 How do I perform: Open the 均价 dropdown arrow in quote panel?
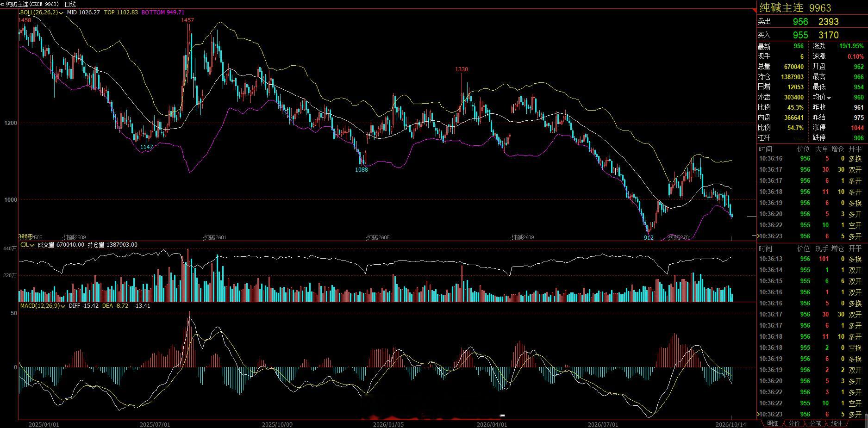(829, 98)
